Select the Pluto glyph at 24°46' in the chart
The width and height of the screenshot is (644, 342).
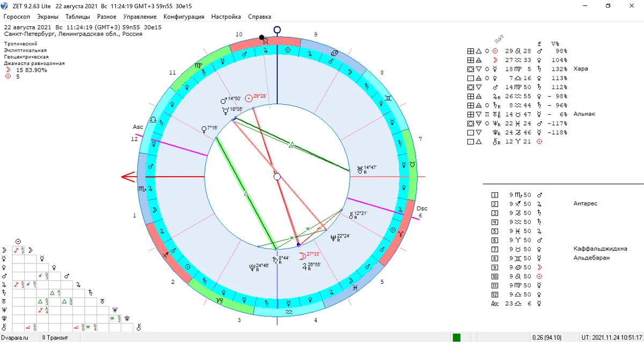(252, 266)
